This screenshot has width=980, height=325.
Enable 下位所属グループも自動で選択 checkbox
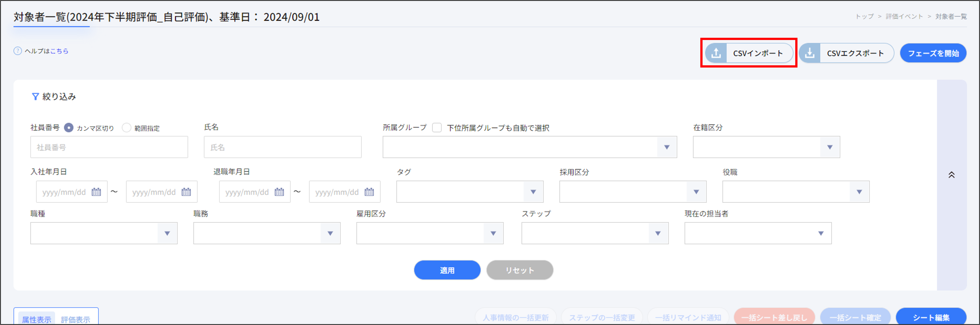(437, 128)
